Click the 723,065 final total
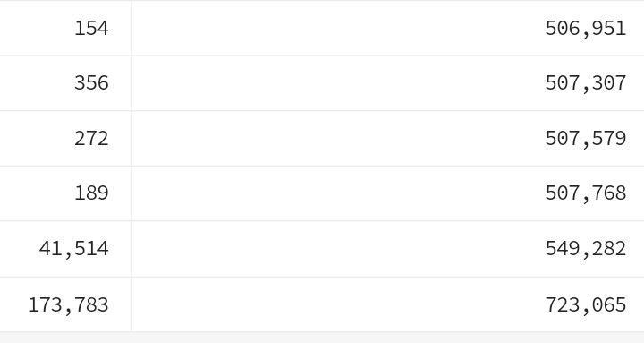Viewport: 644px width, 343px height. click(x=585, y=304)
